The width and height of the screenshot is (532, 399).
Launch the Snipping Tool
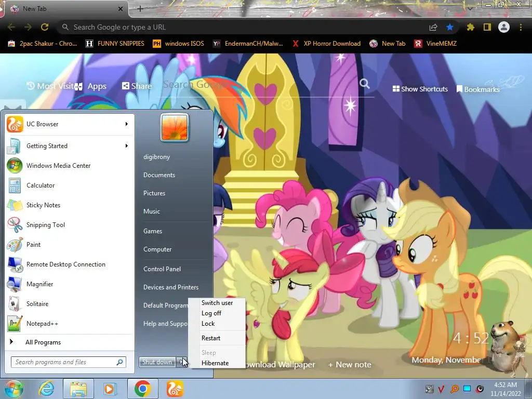pos(70,224)
